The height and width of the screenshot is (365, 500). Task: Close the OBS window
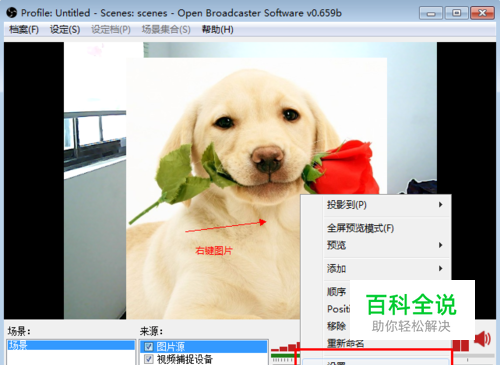pos(482,13)
